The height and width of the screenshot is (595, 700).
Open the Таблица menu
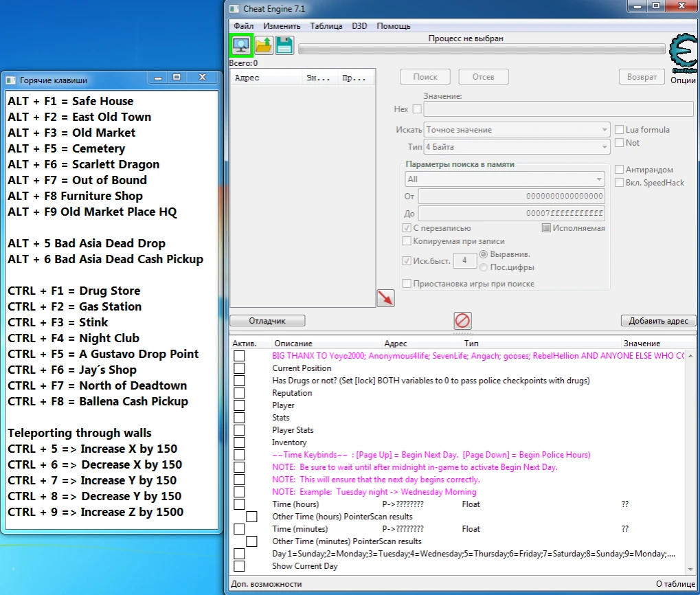click(326, 26)
